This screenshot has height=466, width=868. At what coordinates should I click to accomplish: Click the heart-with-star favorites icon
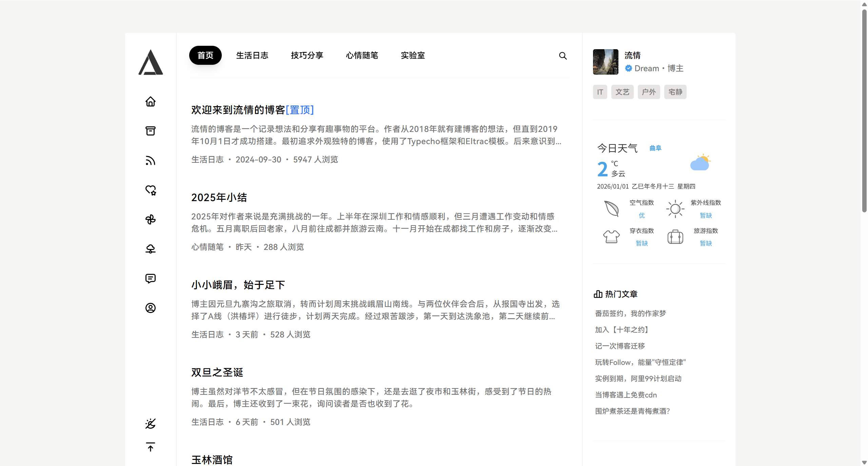[x=150, y=190]
